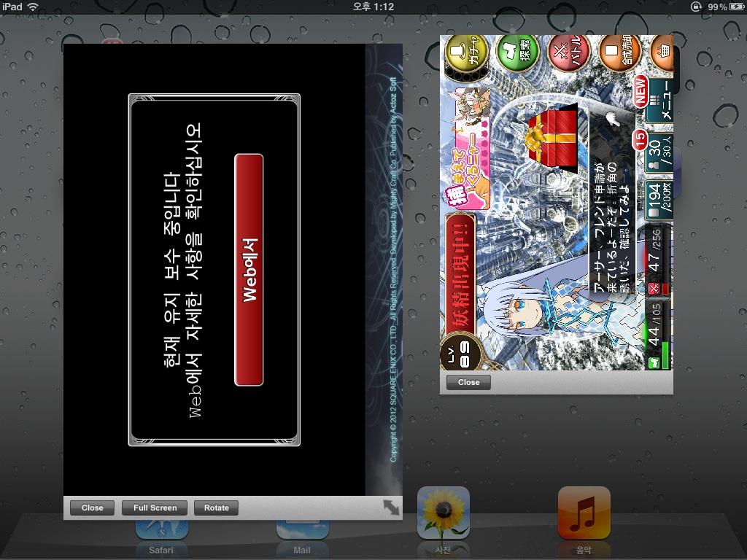The height and width of the screenshot is (560, 747).
Task: Tap the red 47/256 battle gauge
Action: pos(659,260)
